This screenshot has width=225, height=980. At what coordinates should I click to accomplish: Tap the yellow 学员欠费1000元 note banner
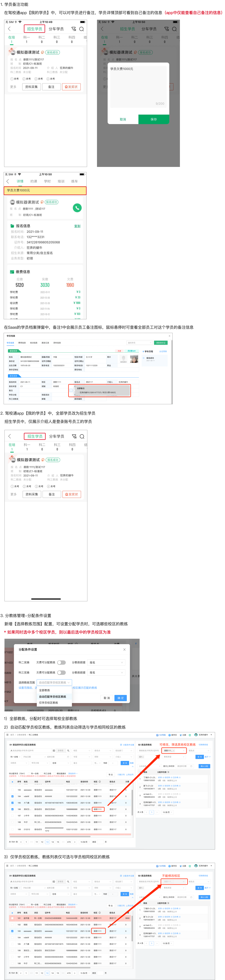click(x=45, y=191)
